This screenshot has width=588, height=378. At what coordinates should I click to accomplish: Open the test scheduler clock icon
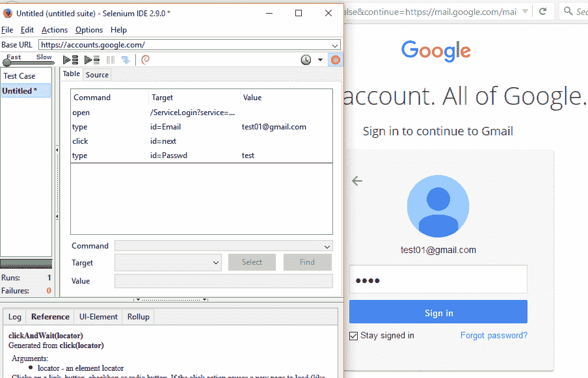[x=306, y=60]
